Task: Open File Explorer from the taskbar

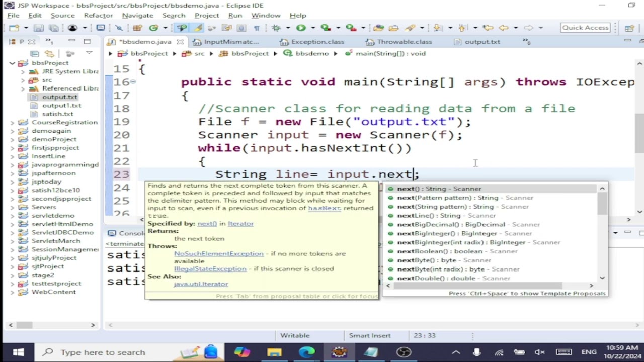Action: 275,352
